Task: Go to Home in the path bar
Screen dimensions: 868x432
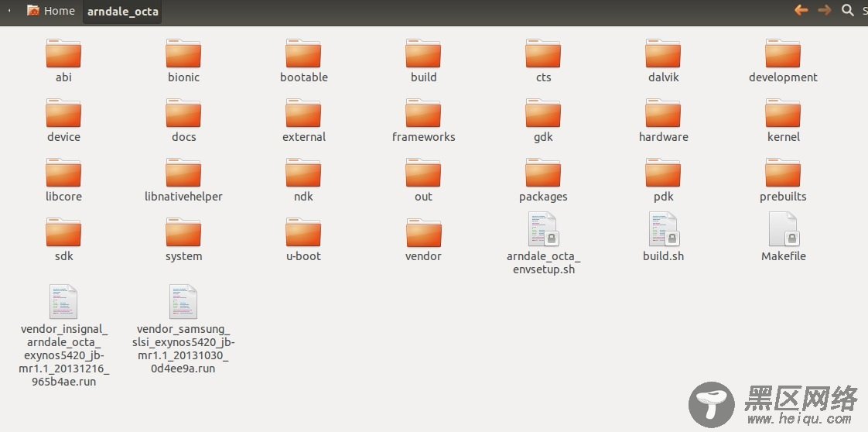Action: (51, 11)
